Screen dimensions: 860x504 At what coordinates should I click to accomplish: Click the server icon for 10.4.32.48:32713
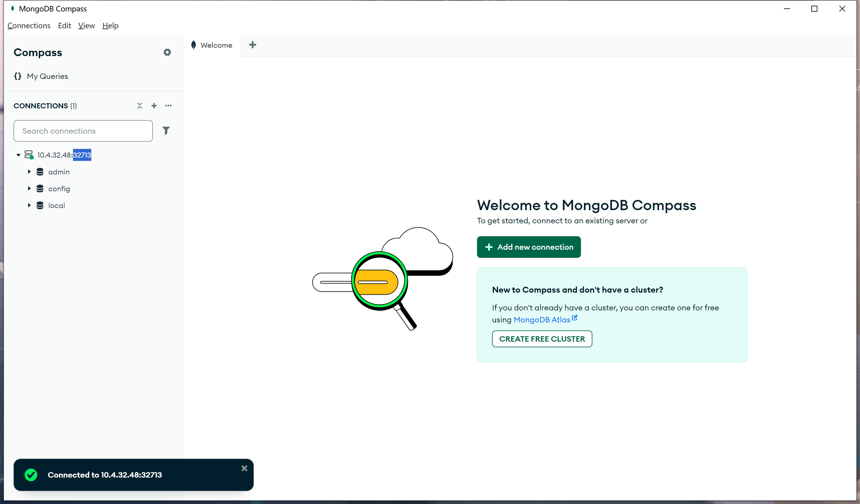pos(29,155)
